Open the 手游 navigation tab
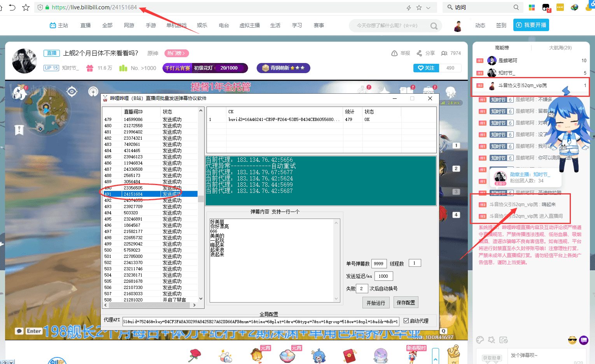 151,25
